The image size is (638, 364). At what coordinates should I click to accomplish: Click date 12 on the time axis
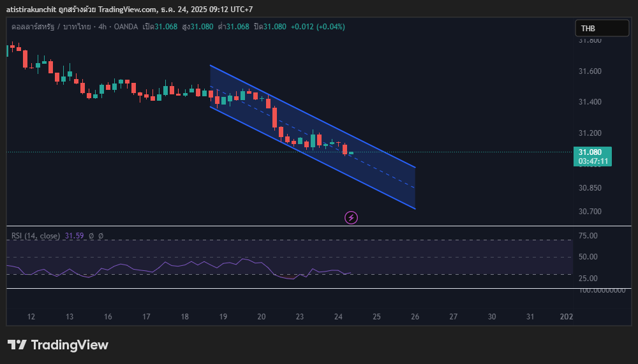[x=31, y=317]
